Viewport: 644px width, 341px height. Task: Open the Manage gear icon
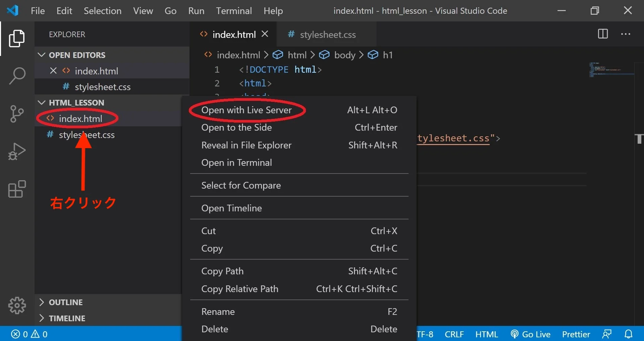[x=16, y=305]
